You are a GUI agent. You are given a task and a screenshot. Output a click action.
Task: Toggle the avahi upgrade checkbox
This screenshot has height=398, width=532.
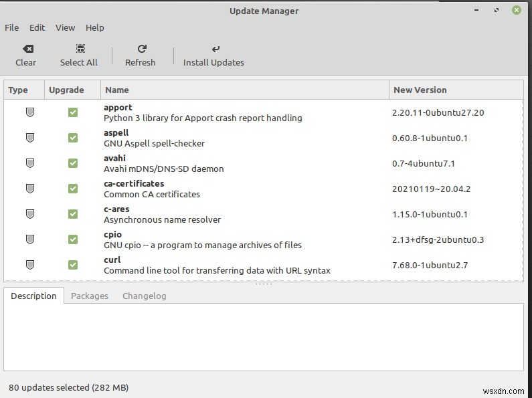[73, 163]
